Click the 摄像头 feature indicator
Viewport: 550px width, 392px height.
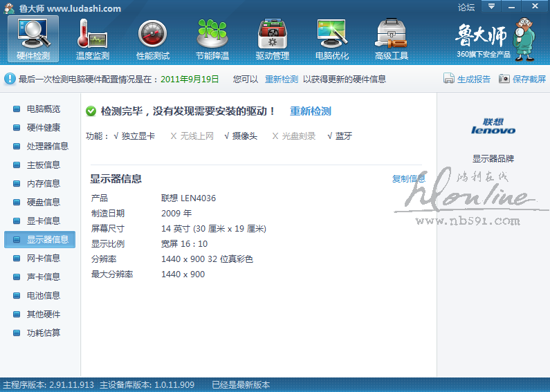tap(241, 136)
